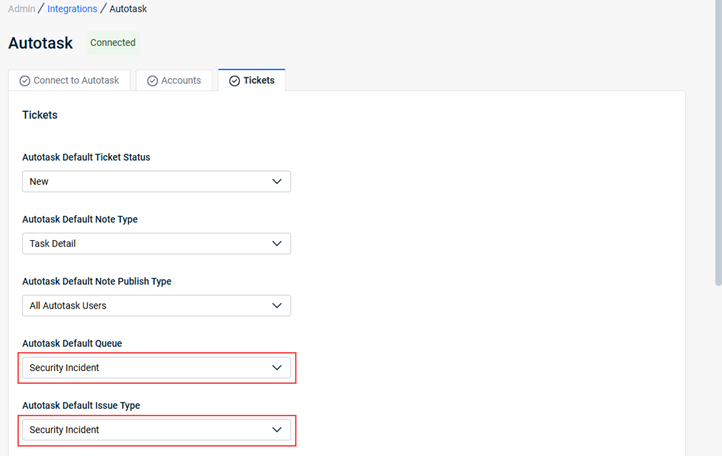The width and height of the screenshot is (722, 456).
Task: Switch to the Accounts tab
Action: 174,80
